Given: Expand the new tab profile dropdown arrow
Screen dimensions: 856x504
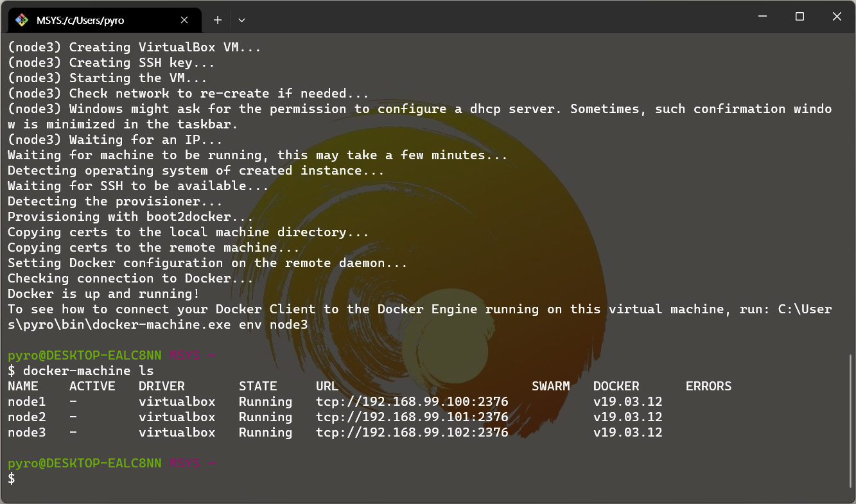Looking at the screenshot, I should point(241,20).
